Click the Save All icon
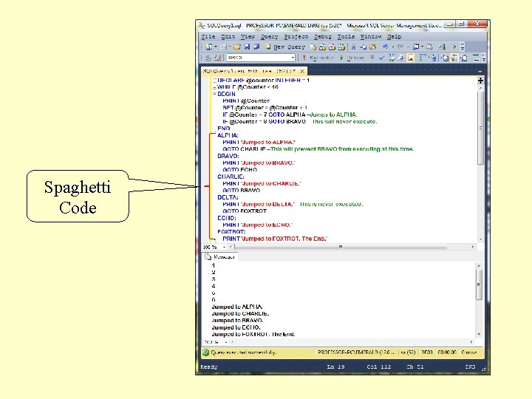532x399 pixels. (256, 47)
